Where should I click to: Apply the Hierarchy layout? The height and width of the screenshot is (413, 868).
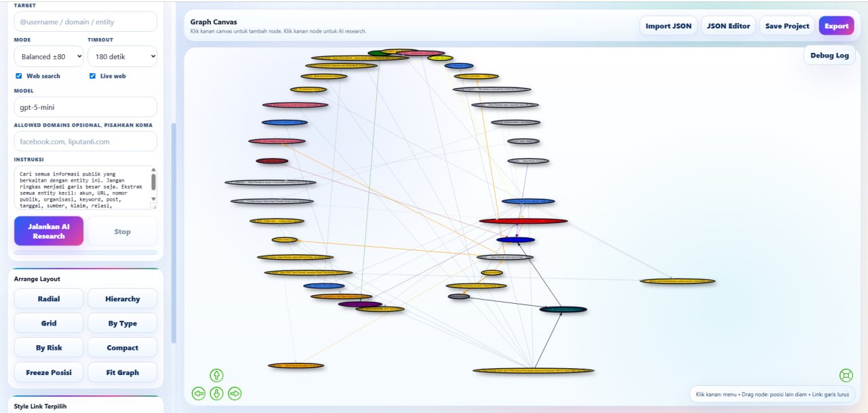point(122,298)
